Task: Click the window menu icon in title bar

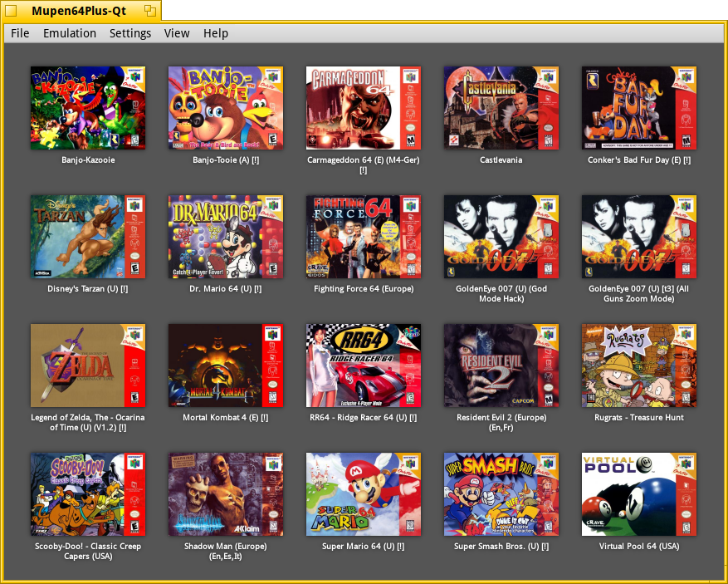Action: coord(10,10)
